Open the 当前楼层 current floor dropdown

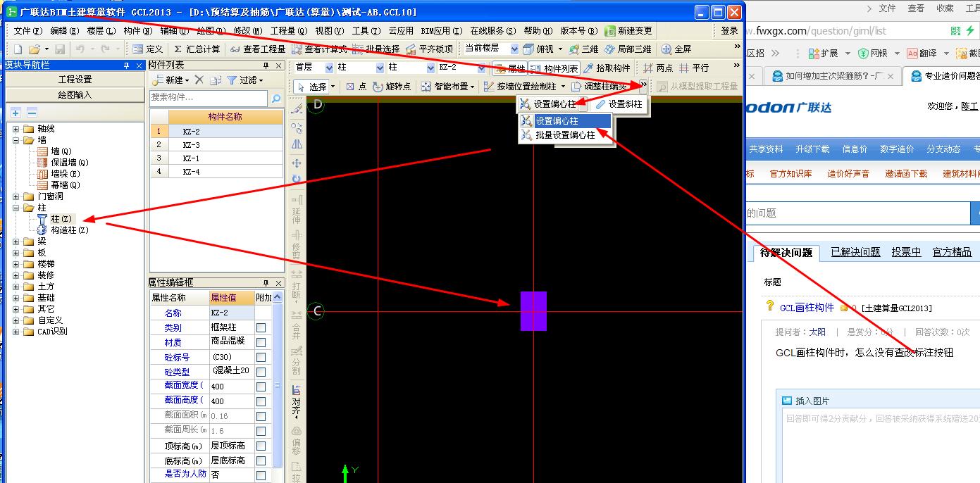514,49
